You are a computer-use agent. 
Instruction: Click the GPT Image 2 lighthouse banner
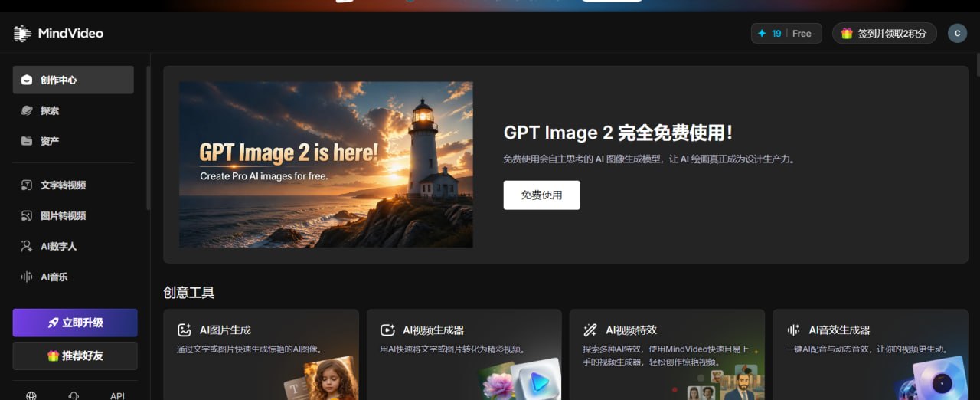(x=326, y=165)
